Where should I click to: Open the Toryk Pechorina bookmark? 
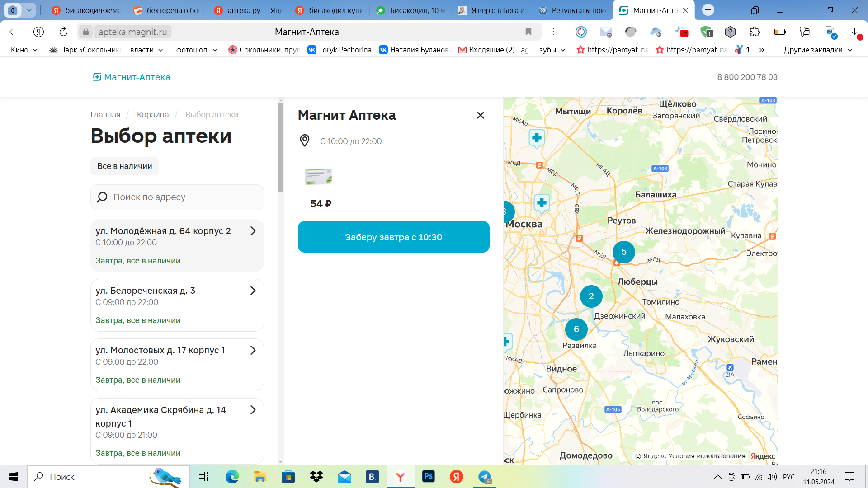pyautogui.click(x=340, y=50)
